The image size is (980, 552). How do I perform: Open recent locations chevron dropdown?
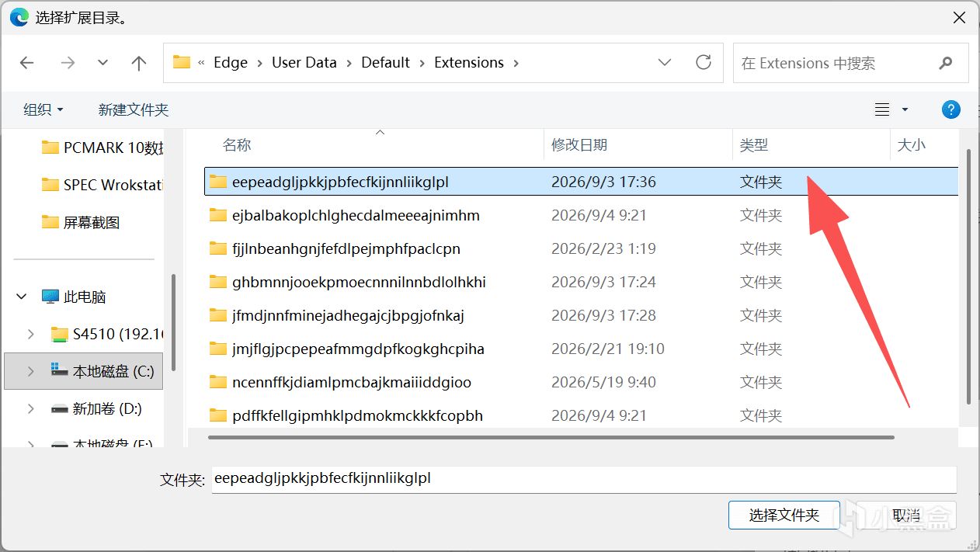tap(103, 63)
